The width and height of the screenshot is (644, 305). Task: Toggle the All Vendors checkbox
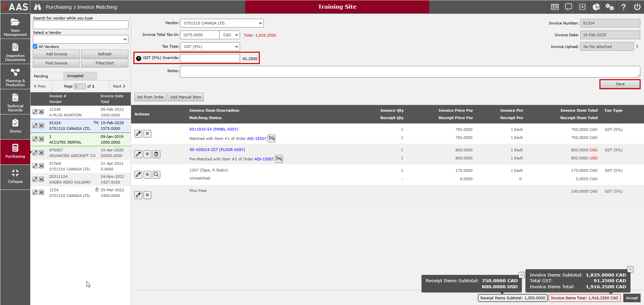[35, 47]
